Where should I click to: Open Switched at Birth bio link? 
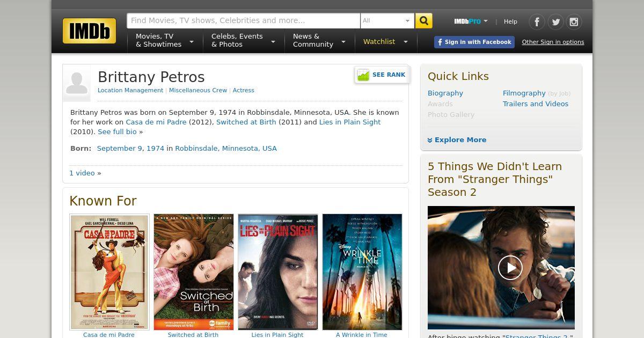(x=246, y=122)
